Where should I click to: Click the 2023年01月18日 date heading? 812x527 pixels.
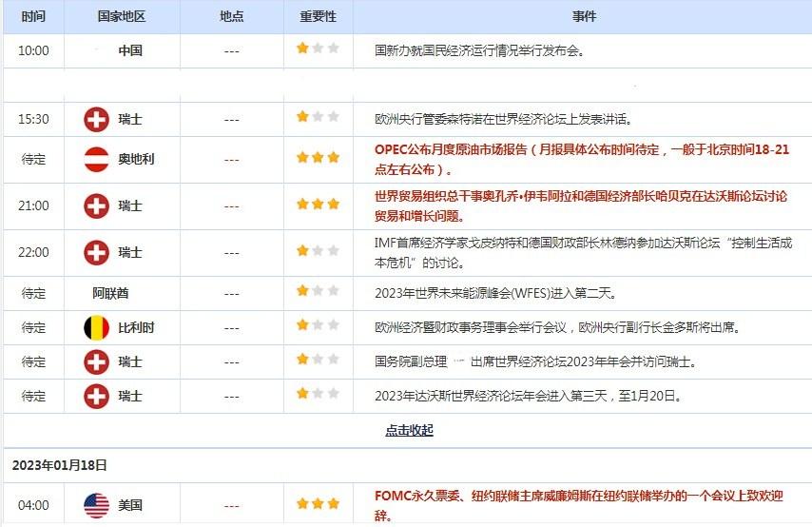click(60, 465)
